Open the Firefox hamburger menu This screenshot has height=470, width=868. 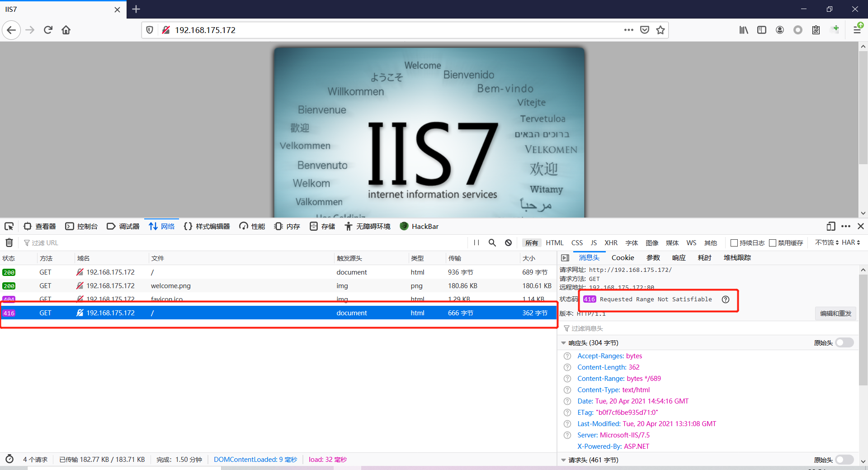click(857, 30)
